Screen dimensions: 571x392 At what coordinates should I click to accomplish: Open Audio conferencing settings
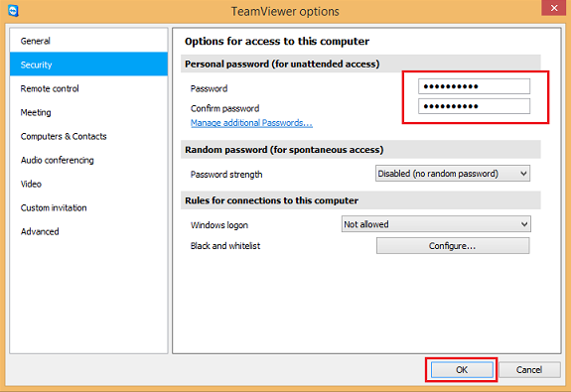pos(88,160)
